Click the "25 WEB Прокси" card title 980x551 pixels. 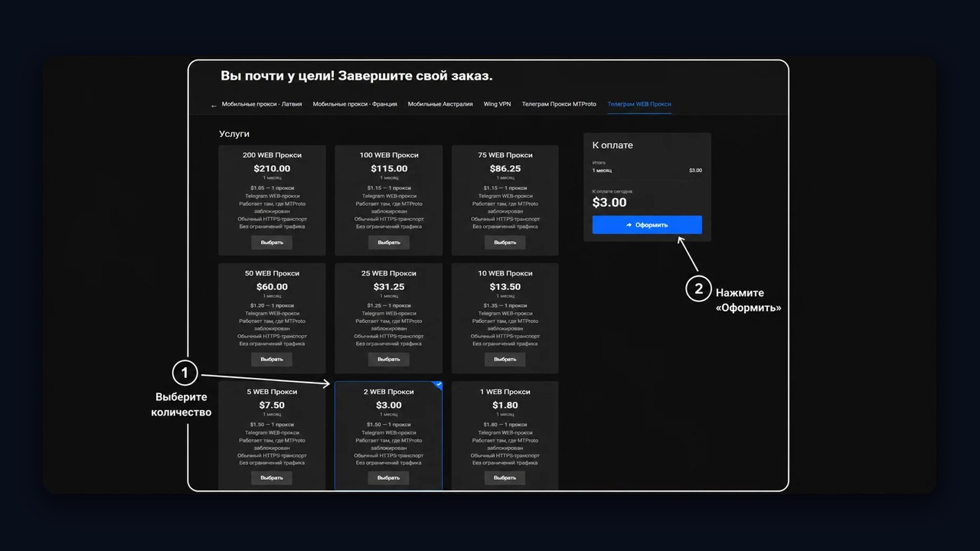[389, 273]
